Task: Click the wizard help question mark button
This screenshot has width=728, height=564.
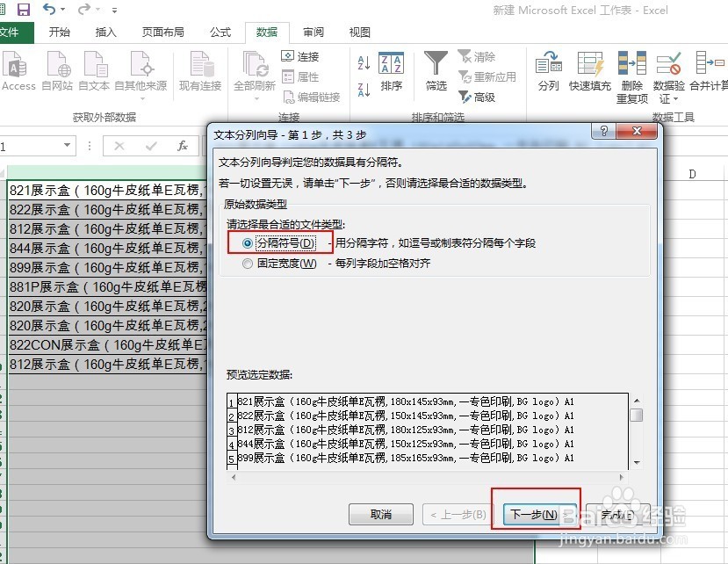Action: tap(603, 131)
